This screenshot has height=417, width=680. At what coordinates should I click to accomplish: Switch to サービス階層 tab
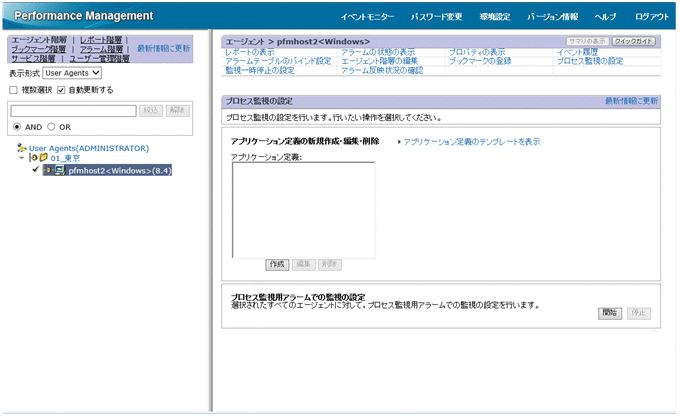click(x=33, y=59)
